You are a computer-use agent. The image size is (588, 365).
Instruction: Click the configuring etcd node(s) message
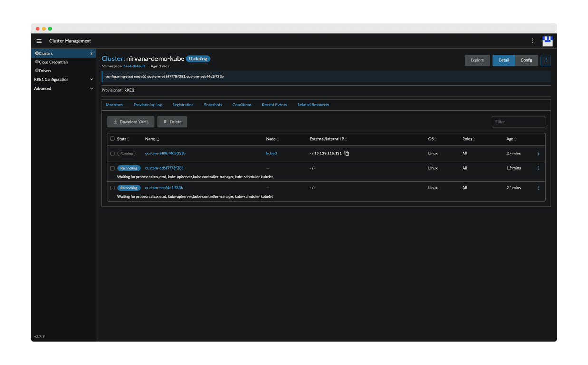click(164, 77)
